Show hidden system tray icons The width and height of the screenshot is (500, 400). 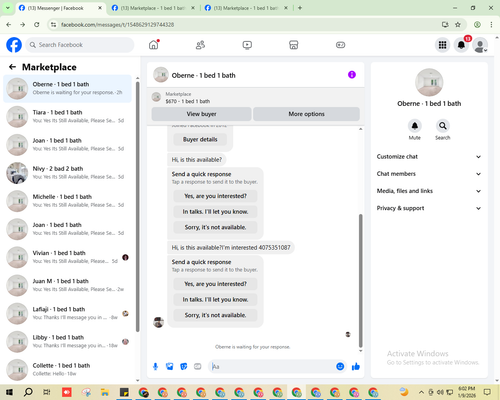click(421, 392)
